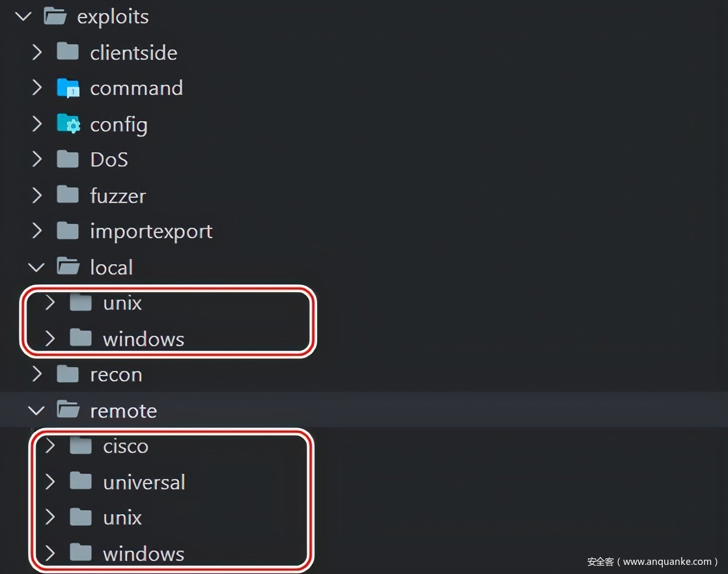Click the DoS folder icon

click(68, 159)
